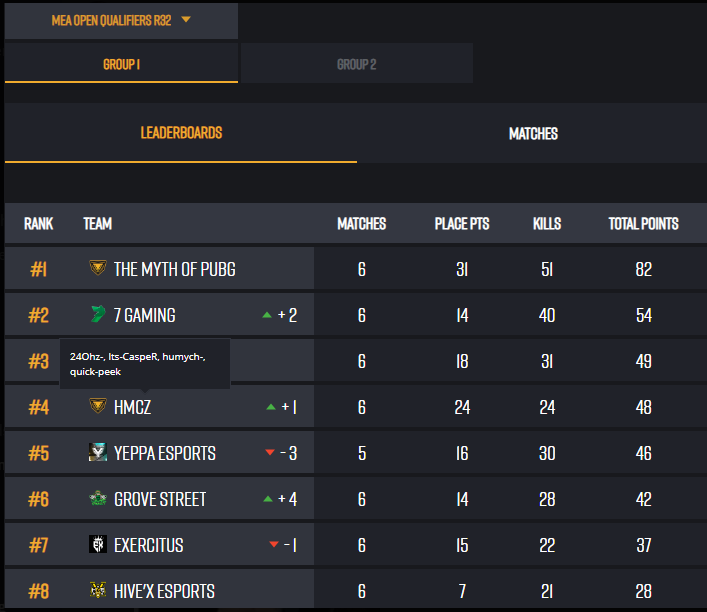Click rank #4 label

(38, 407)
